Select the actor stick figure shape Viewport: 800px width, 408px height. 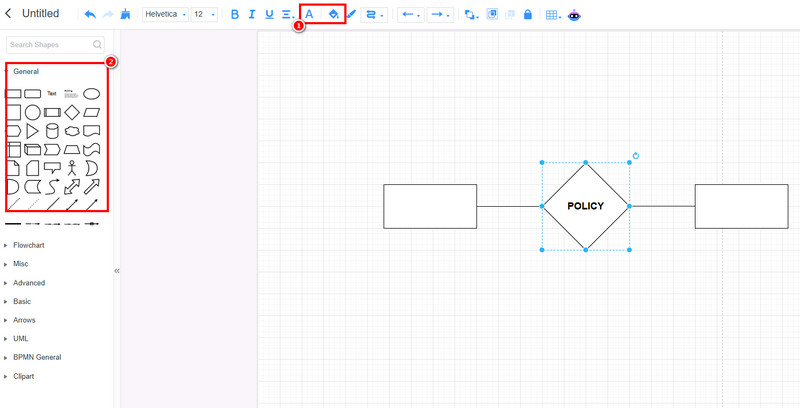(72, 168)
